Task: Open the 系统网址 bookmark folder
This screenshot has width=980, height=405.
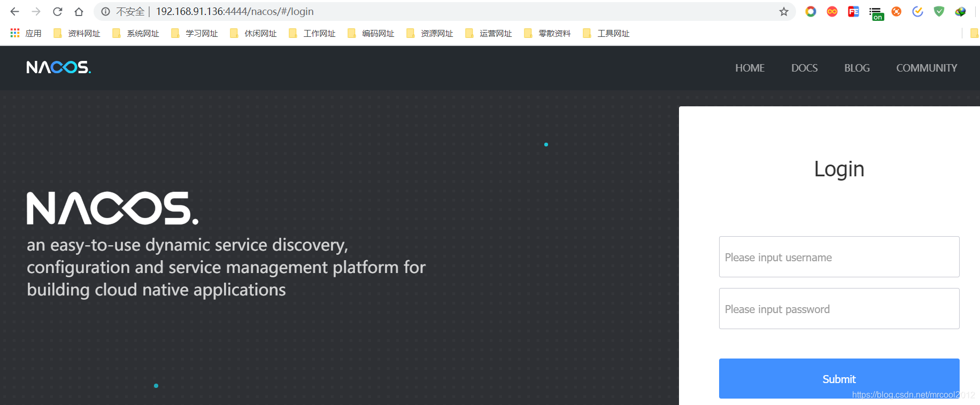Action: [x=136, y=33]
